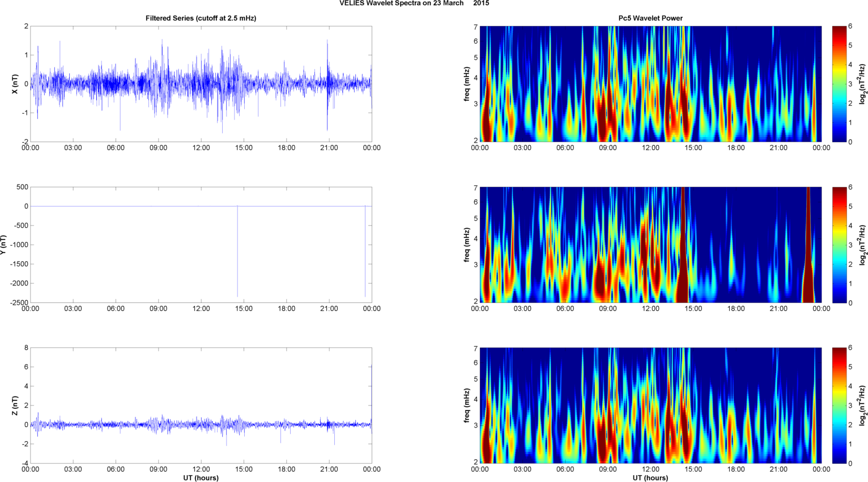The height and width of the screenshot is (482, 868).
Task: Click log2(nT²/Hz) label beside top colorbar
Action: point(863,84)
